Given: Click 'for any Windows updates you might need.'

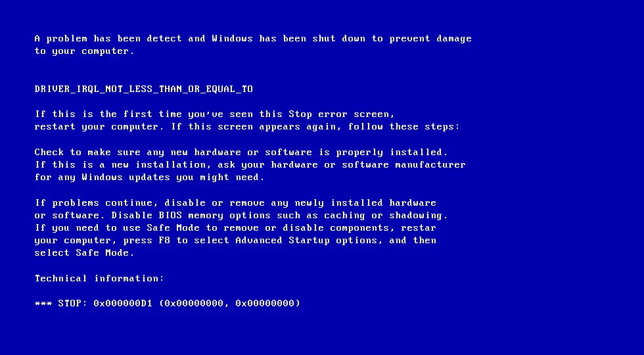Looking at the screenshot, I should 150,177.
